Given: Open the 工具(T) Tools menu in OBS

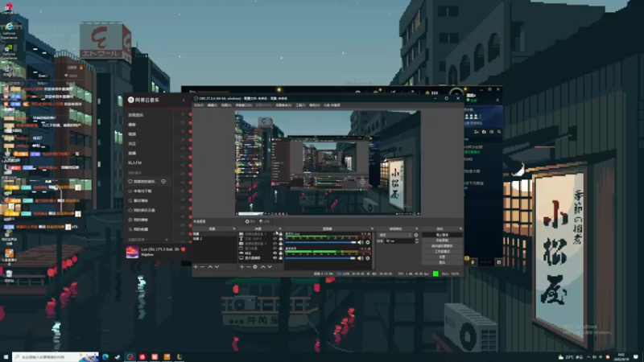Looking at the screenshot, I should coord(300,105).
